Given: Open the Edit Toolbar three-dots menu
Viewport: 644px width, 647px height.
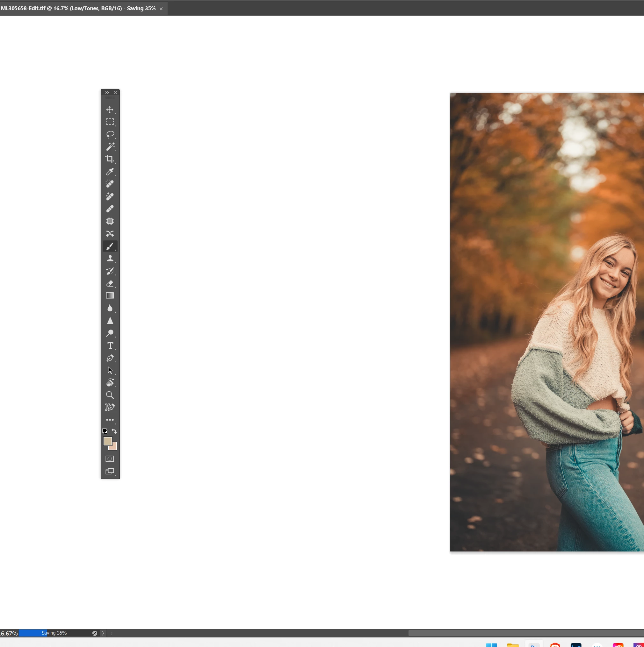Looking at the screenshot, I should click(110, 420).
